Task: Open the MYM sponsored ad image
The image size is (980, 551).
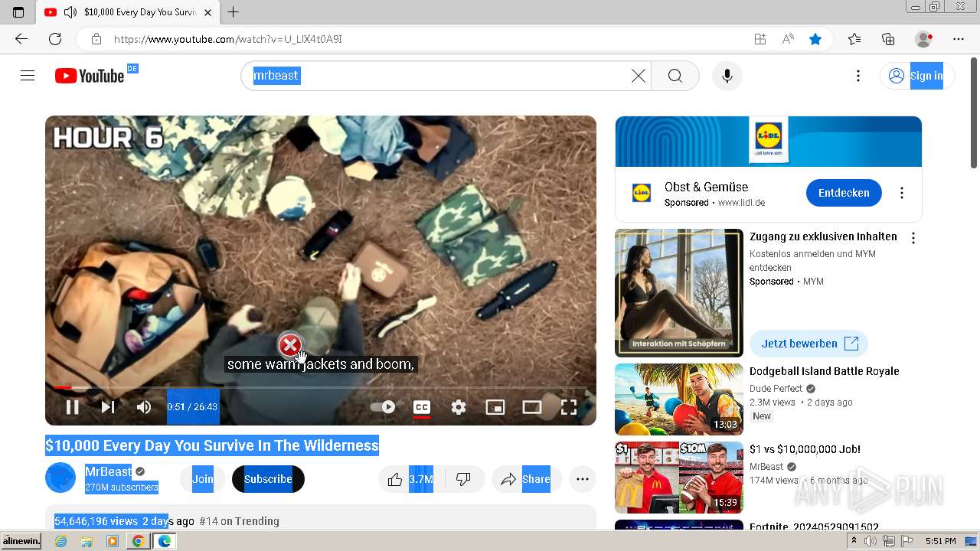Action: click(679, 293)
